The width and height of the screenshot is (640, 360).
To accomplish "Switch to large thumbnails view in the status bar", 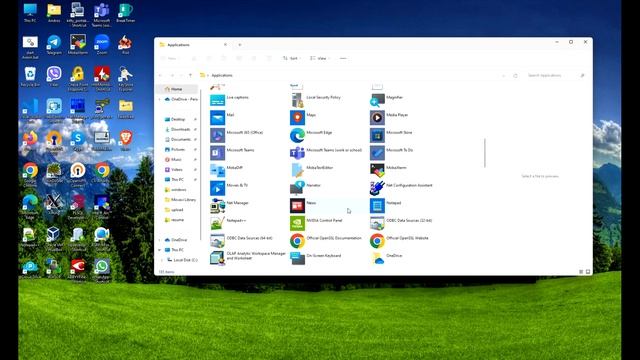I will click(x=588, y=271).
